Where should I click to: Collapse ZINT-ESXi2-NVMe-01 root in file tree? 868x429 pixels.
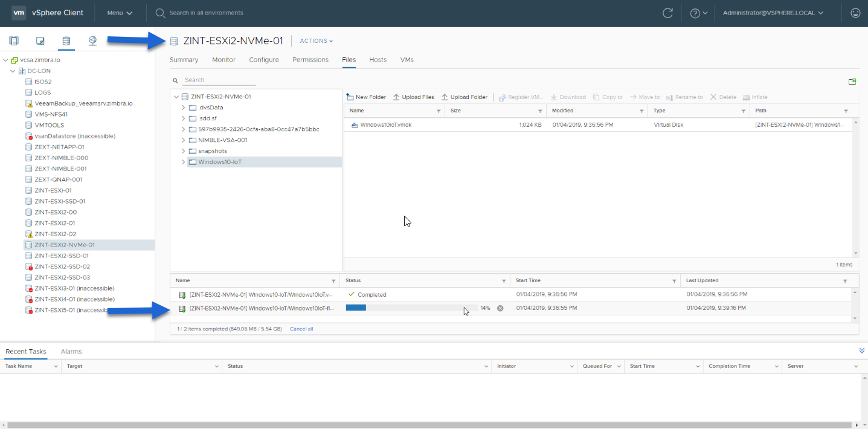[176, 97]
